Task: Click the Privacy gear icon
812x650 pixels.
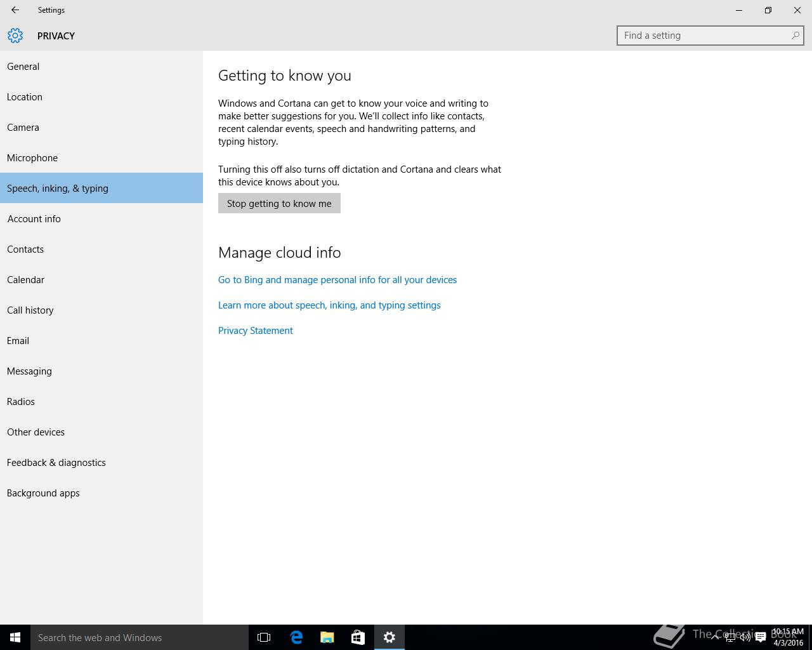Action: (15, 36)
